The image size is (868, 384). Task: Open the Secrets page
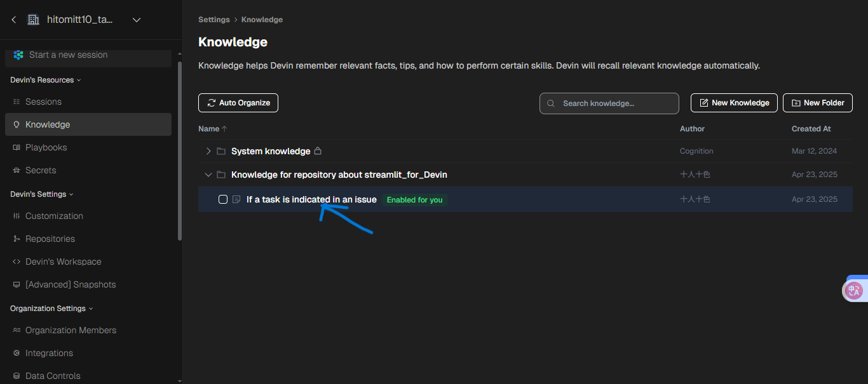click(x=88, y=170)
